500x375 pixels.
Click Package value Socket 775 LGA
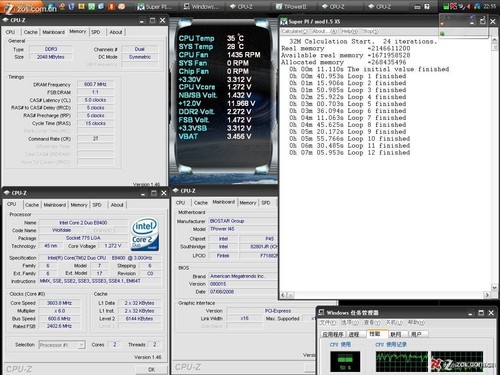83,238
